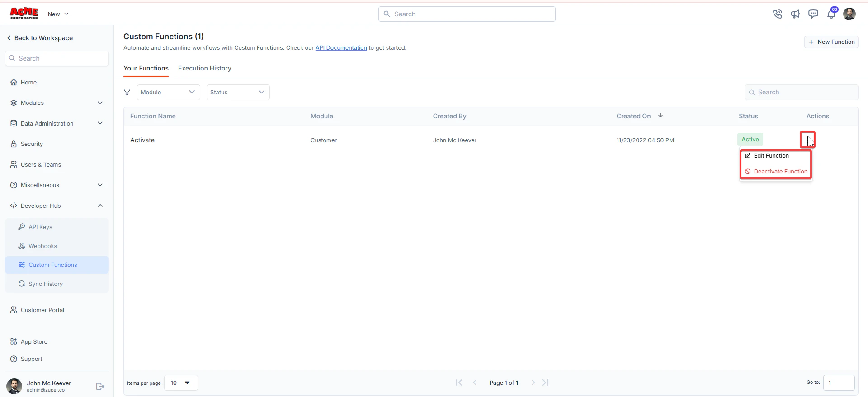The image size is (868, 397).
Task: Open Sync History in sidebar
Action: click(57, 284)
